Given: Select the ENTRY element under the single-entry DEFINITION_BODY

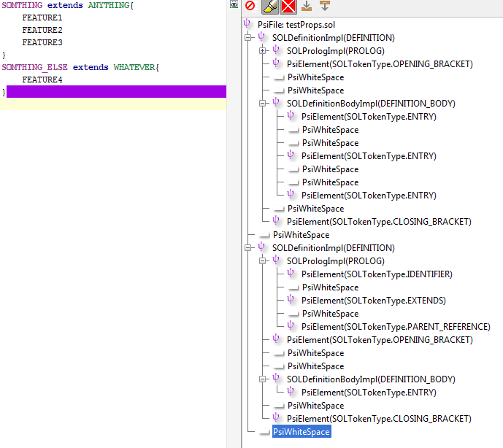Looking at the screenshot, I should 369,393.
